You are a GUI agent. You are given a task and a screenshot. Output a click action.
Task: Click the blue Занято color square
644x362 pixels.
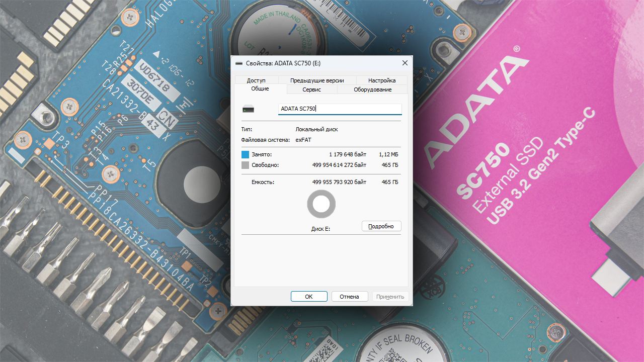click(x=245, y=154)
